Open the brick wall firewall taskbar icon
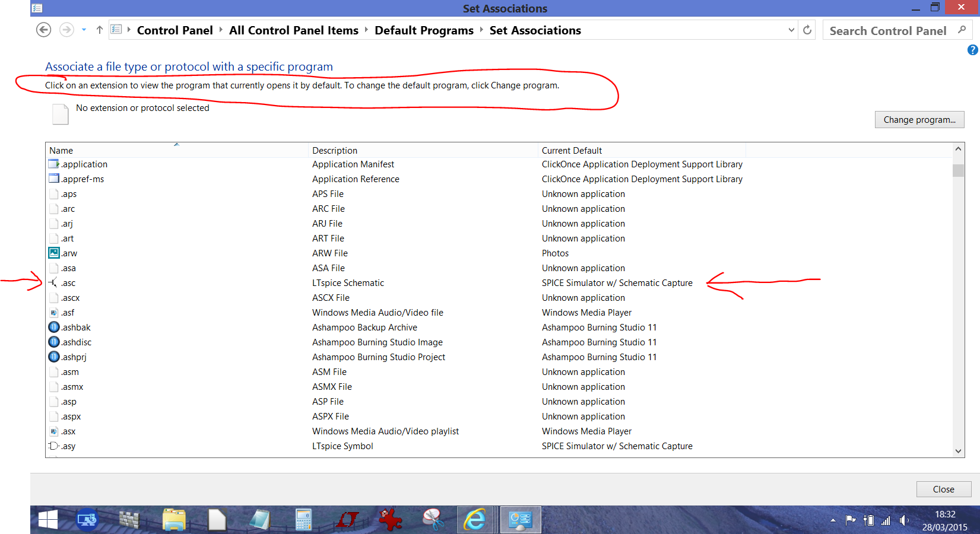Screen dimensions: 980x534 pyautogui.click(x=129, y=520)
